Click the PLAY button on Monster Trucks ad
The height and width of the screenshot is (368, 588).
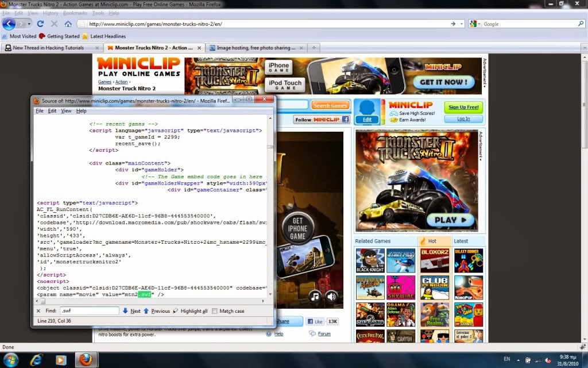450,220
